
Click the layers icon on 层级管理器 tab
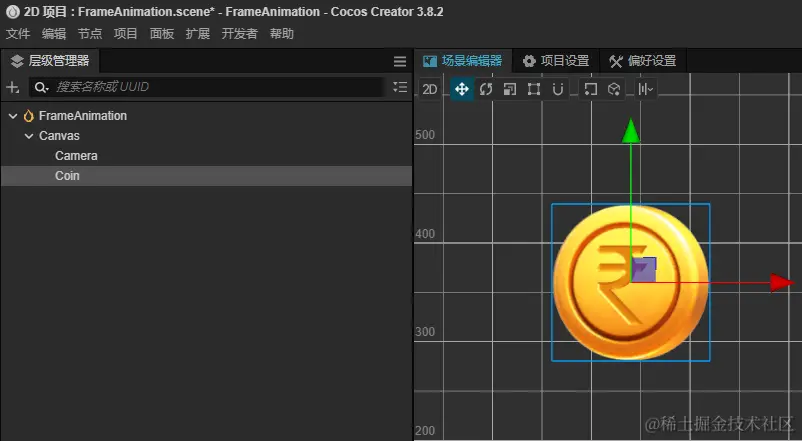click(17, 61)
